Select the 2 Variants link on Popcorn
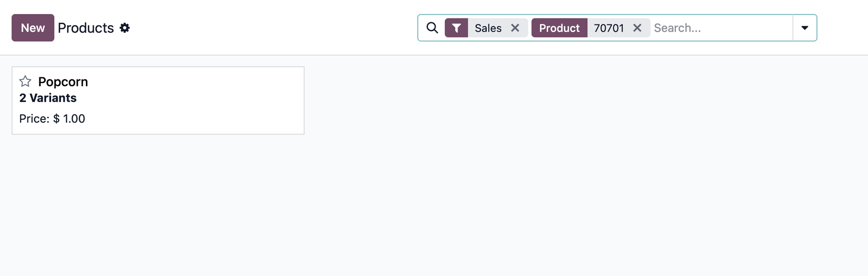Screen dimensions: 868x276 47,98
